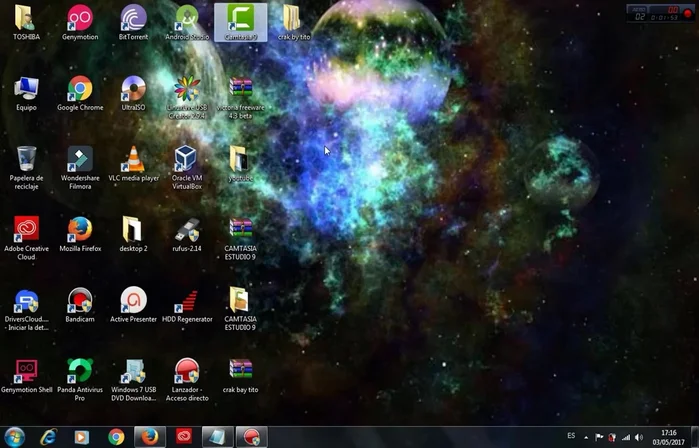Select the Adobe Creative Cloud desktop icon
This screenshot has width=699, height=448.
(26, 230)
